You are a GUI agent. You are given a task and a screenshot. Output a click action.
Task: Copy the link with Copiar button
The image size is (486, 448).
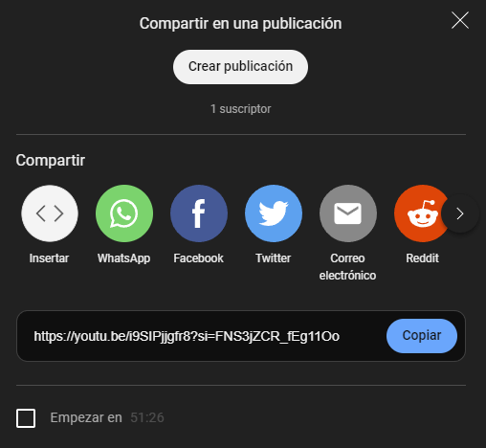pos(422,336)
